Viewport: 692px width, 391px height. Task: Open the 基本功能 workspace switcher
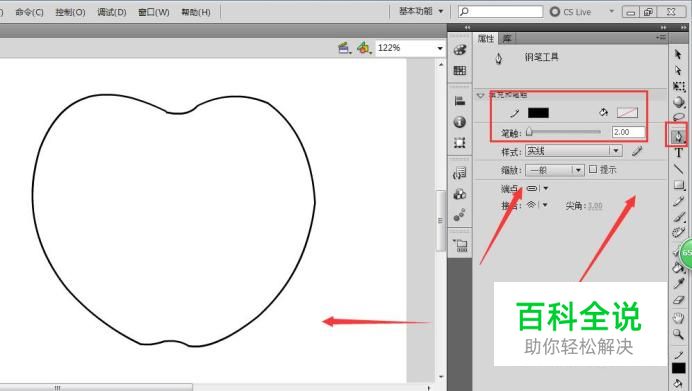click(x=421, y=11)
